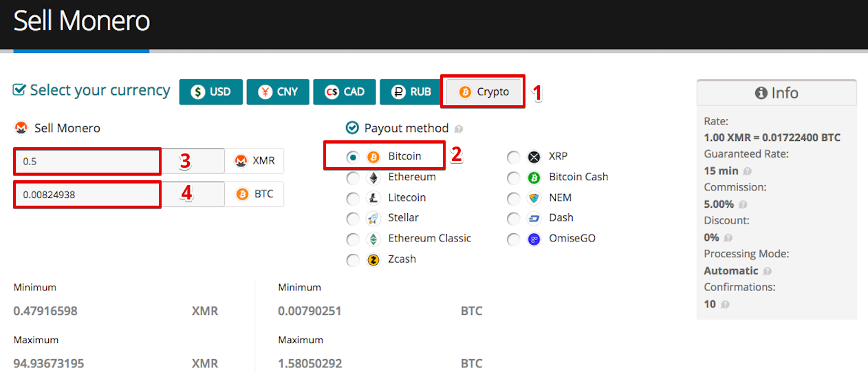Select the RUB currency button
868x379 pixels.
411,91
